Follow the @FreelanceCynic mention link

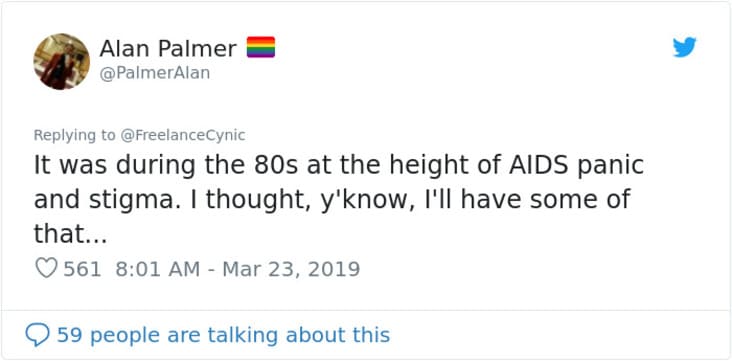[183, 135]
